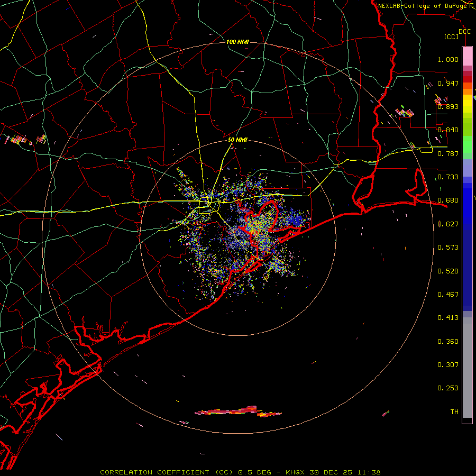Screen dimensions: 476x476
Task: Select the 0.360 scale value
Action: point(448,342)
